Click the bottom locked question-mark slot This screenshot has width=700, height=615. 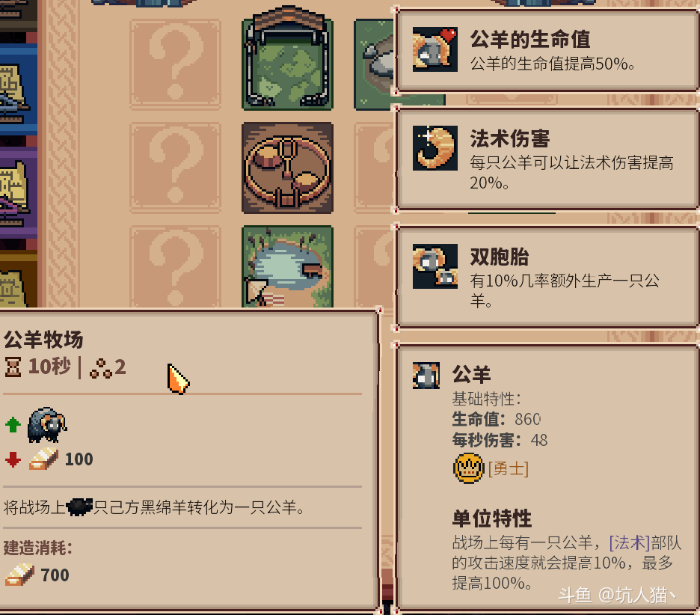176,266
